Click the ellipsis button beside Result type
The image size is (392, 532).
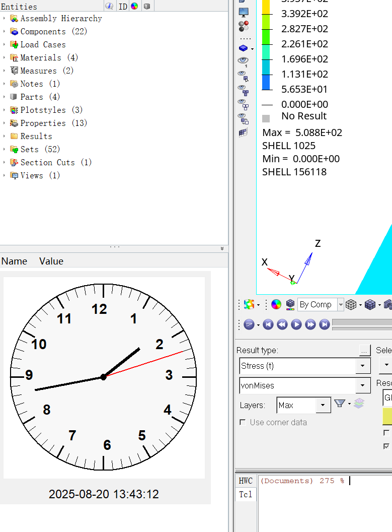(x=365, y=350)
